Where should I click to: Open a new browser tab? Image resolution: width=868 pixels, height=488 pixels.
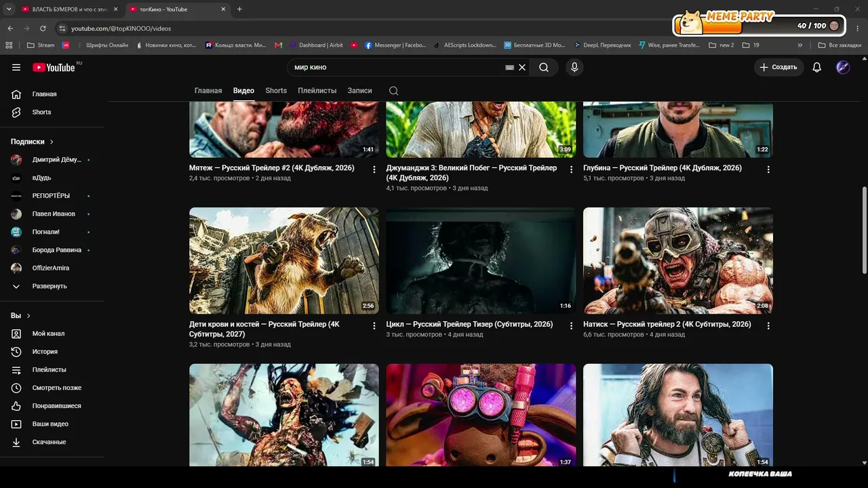tap(239, 9)
